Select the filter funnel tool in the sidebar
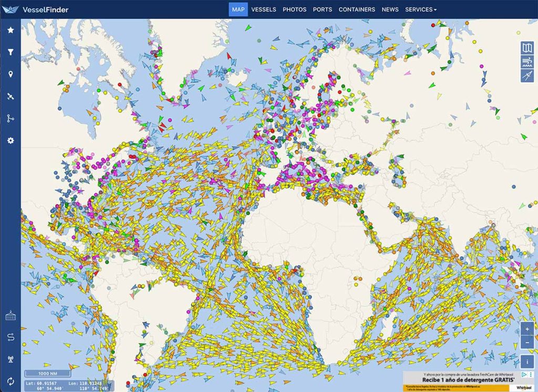538x392 pixels. [11, 52]
